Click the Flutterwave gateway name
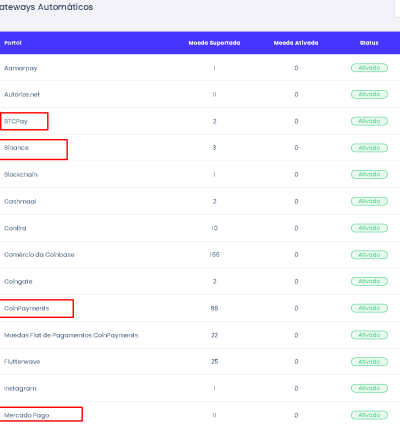Viewport: 400px width, 424px height. (22, 362)
